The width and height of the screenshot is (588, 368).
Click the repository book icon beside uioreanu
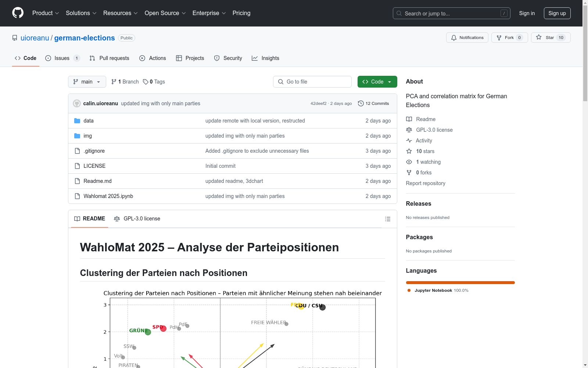point(15,38)
